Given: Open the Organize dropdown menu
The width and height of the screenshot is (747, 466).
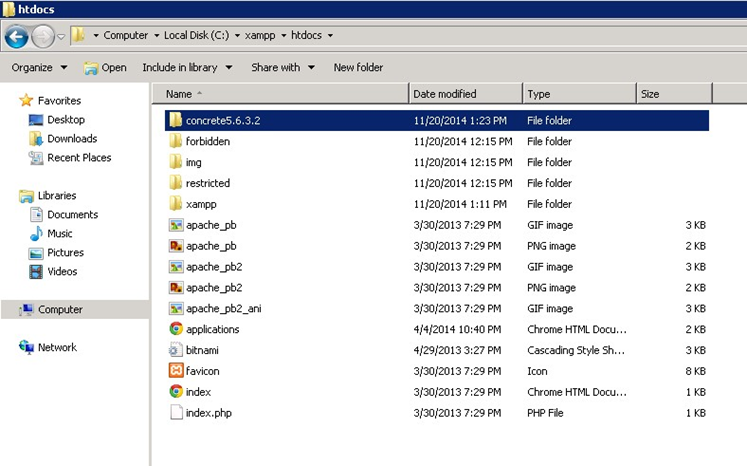Looking at the screenshot, I should 39,68.
